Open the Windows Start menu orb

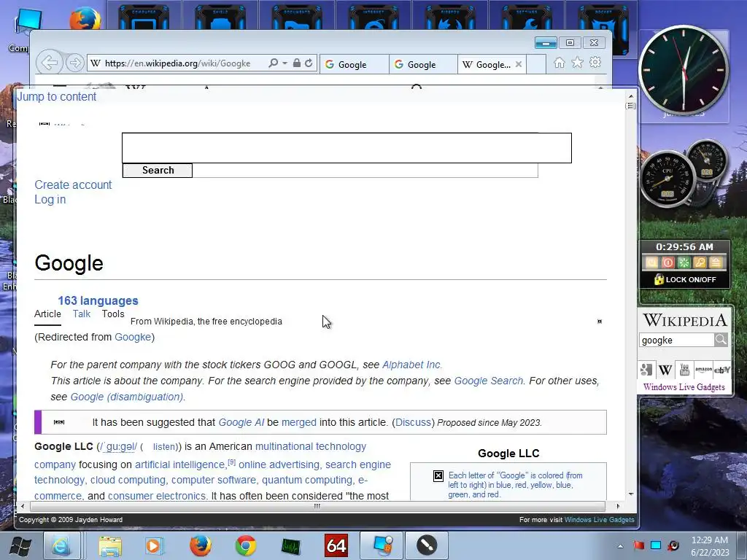coord(20,545)
